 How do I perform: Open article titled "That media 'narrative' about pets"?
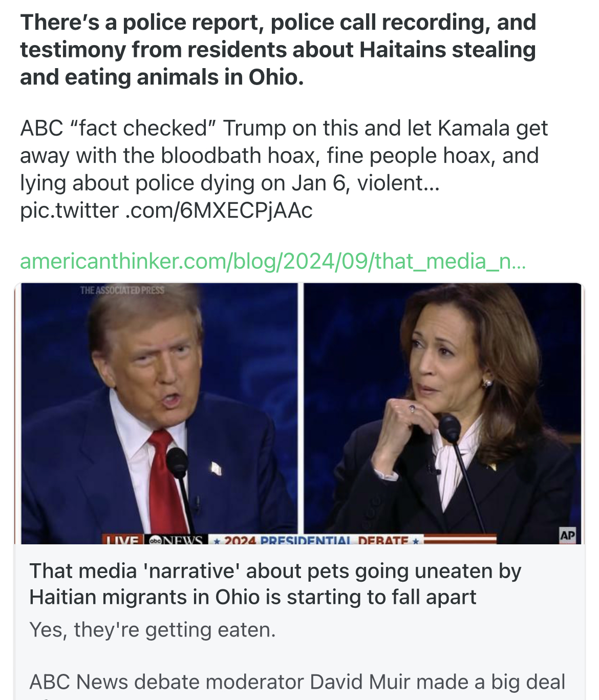pos(275,584)
